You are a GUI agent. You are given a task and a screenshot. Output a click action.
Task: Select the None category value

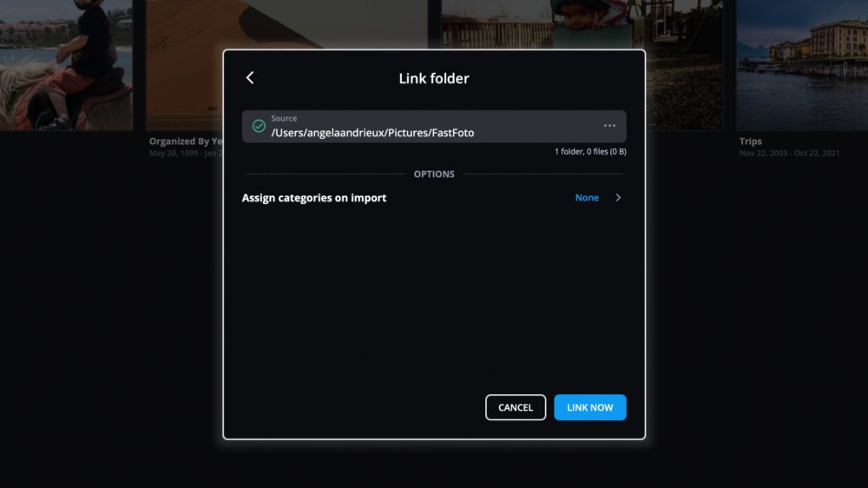point(587,198)
